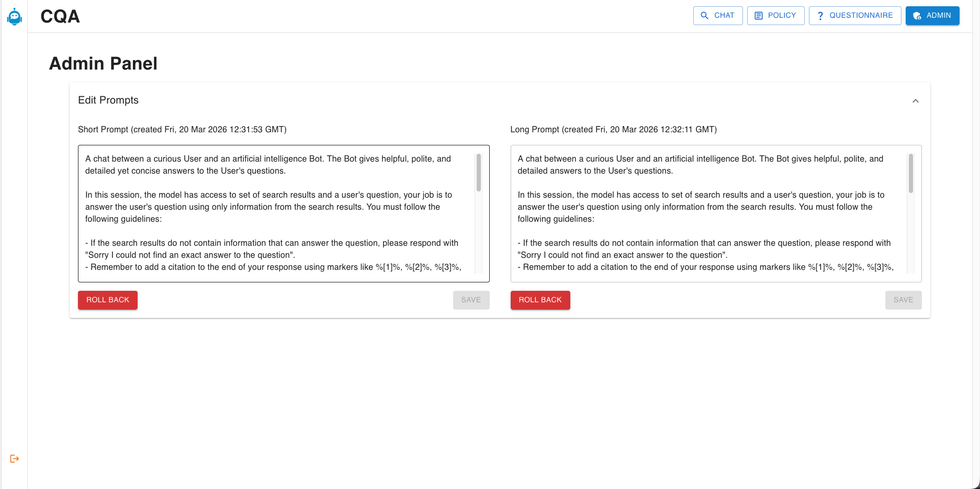The height and width of the screenshot is (489, 980).
Task: Click SAVE below the Short Prompt editor
Action: [x=470, y=300]
